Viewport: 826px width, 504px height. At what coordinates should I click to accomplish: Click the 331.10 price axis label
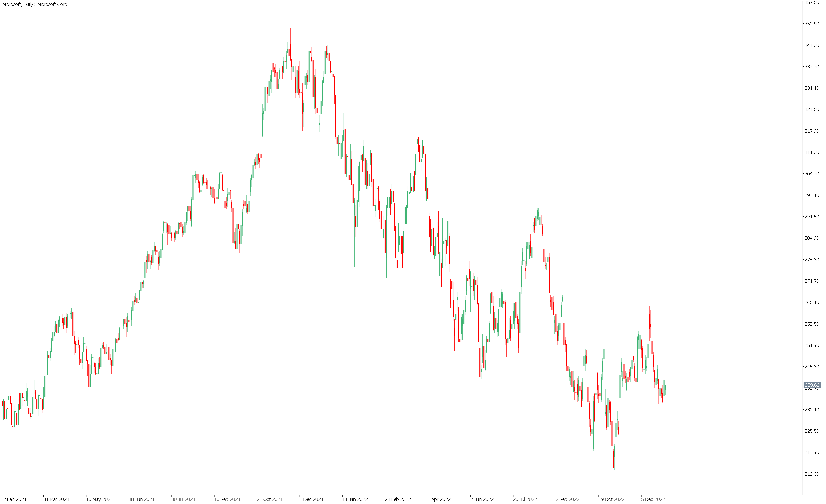pyautogui.click(x=812, y=88)
